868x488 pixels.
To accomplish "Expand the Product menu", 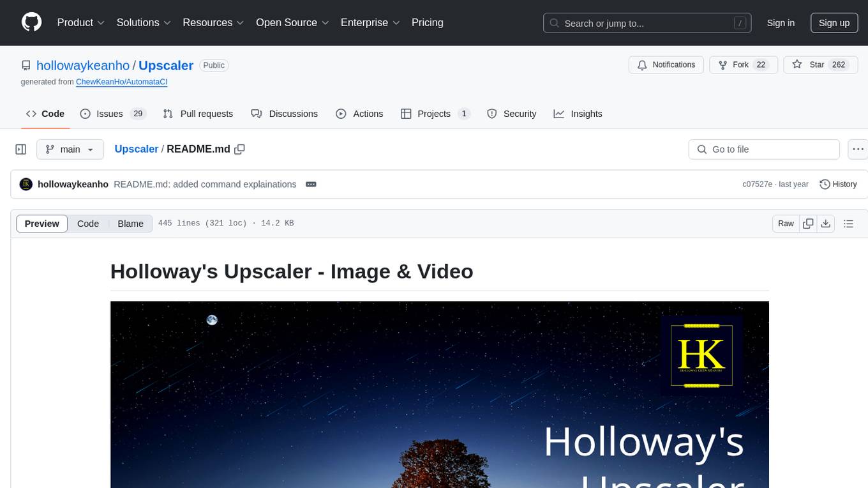I will click(81, 22).
